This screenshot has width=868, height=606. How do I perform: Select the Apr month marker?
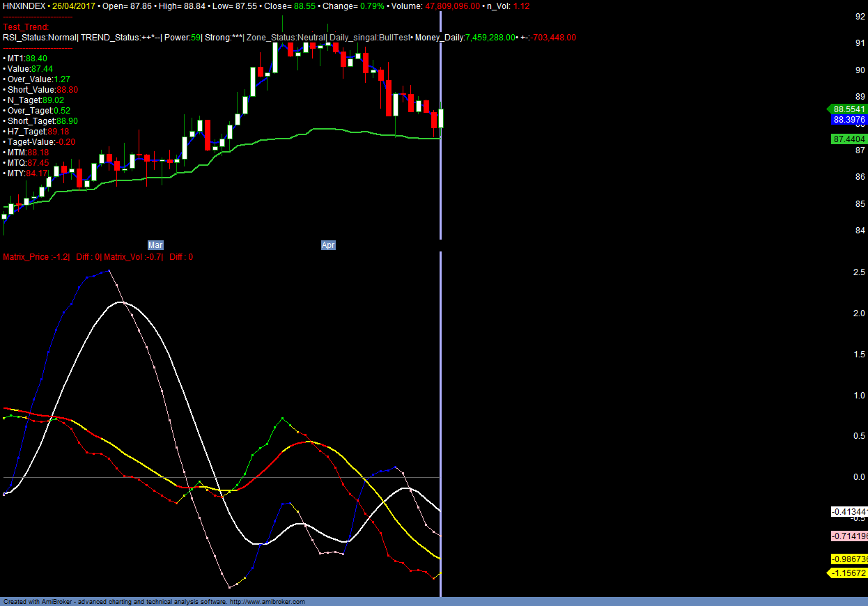(x=328, y=245)
